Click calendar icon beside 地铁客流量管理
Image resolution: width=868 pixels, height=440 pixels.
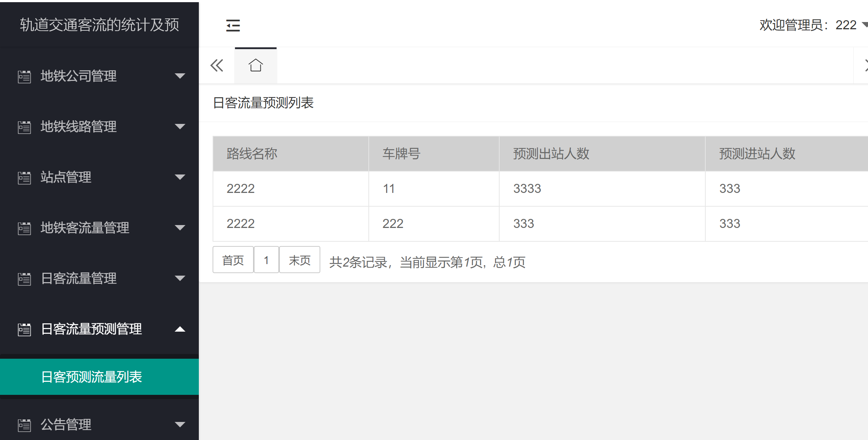point(24,228)
